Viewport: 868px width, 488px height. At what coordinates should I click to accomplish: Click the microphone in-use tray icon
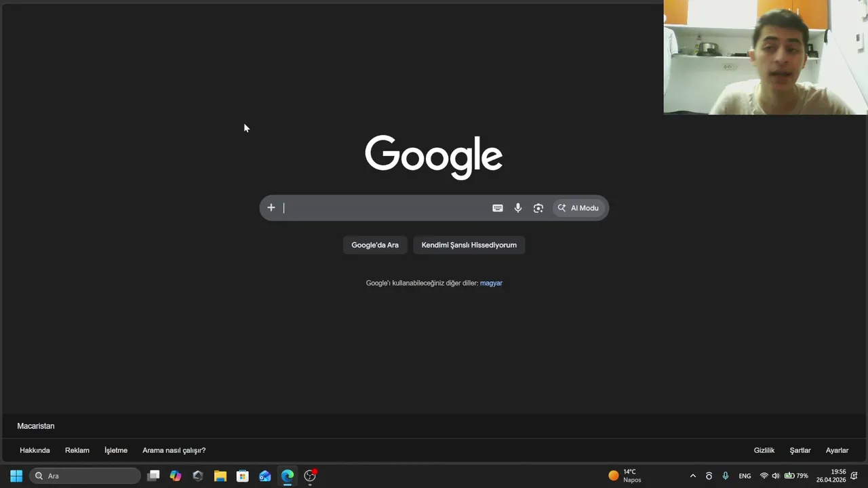click(726, 476)
